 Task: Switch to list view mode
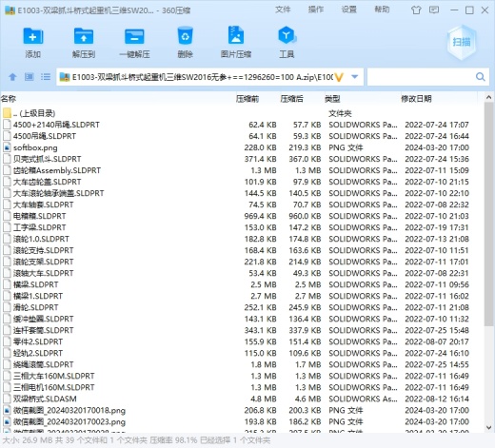click(x=46, y=77)
